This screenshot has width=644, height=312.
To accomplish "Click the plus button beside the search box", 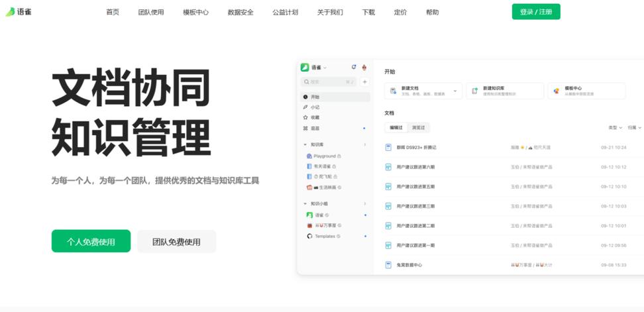I will [364, 81].
